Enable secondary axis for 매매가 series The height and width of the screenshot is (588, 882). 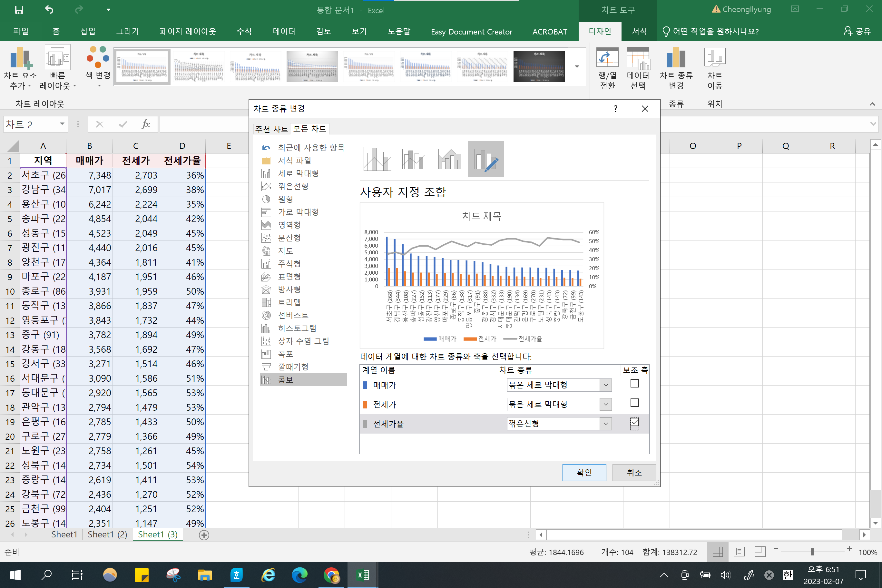click(x=634, y=384)
